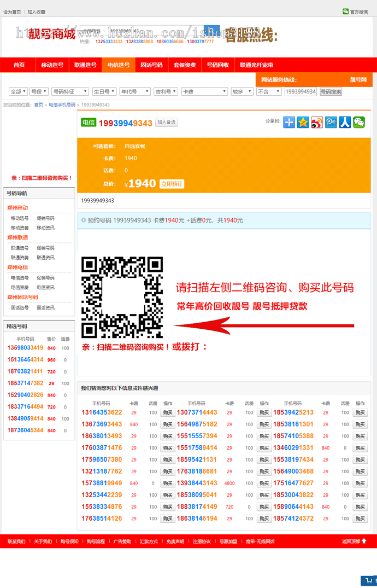Screen dimensions: 377x588
Task: Open the 全部 dropdown
Action: 18,91
